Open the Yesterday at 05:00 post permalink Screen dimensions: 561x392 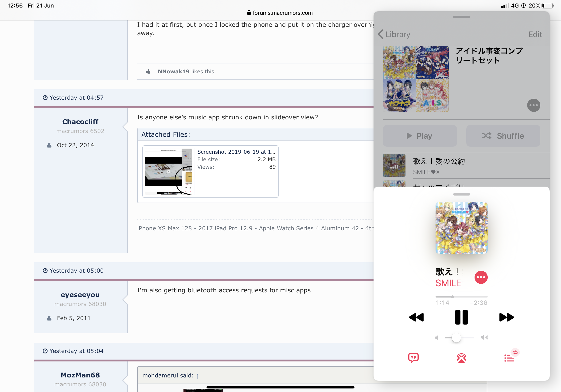click(77, 270)
